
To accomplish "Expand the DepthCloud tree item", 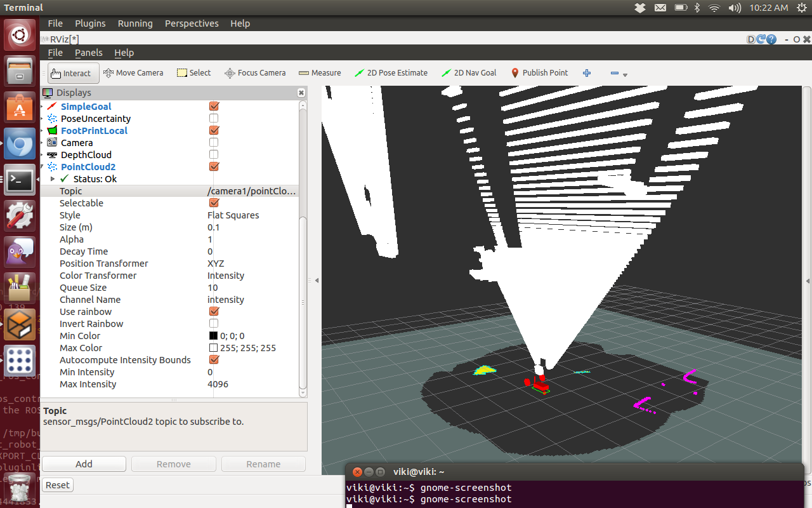I will pyautogui.click(x=43, y=155).
